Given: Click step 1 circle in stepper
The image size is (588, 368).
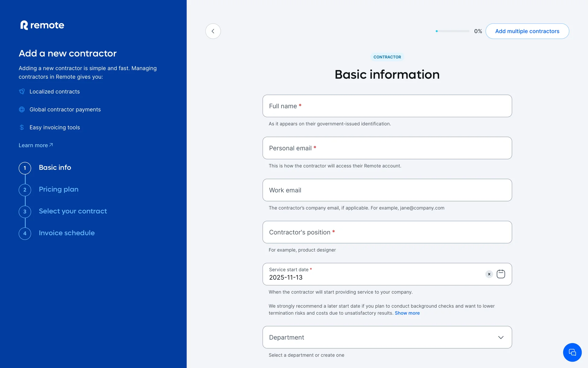Looking at the screenshot, I should (x=25, y=168).
